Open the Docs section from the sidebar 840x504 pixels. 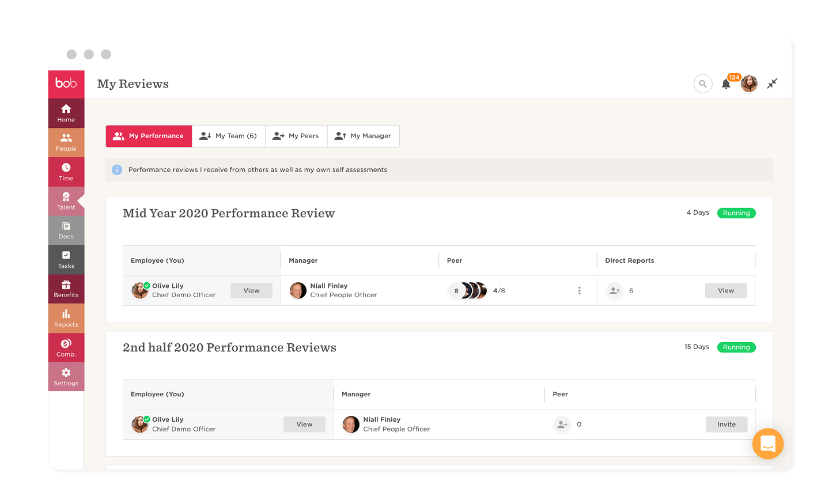[66, 230]
